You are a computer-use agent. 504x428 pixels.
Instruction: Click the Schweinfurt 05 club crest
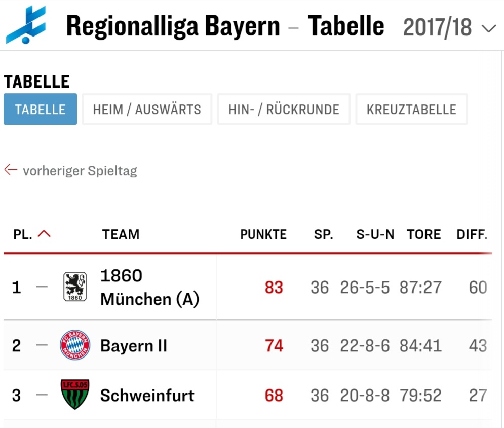click(75, 394)
